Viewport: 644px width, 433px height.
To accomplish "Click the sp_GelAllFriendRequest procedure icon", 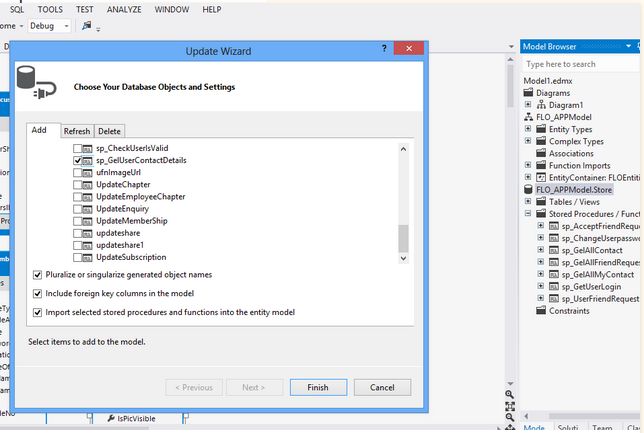I will coord(554,262).
